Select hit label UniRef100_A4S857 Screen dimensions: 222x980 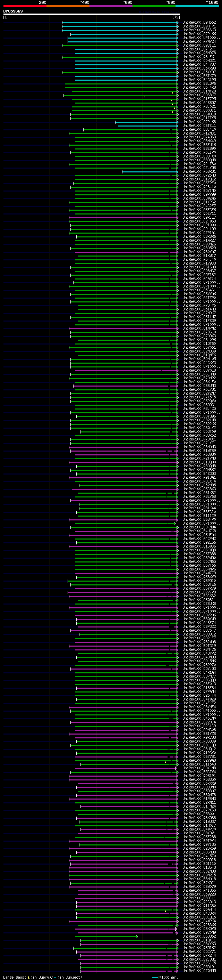(199, 103)
